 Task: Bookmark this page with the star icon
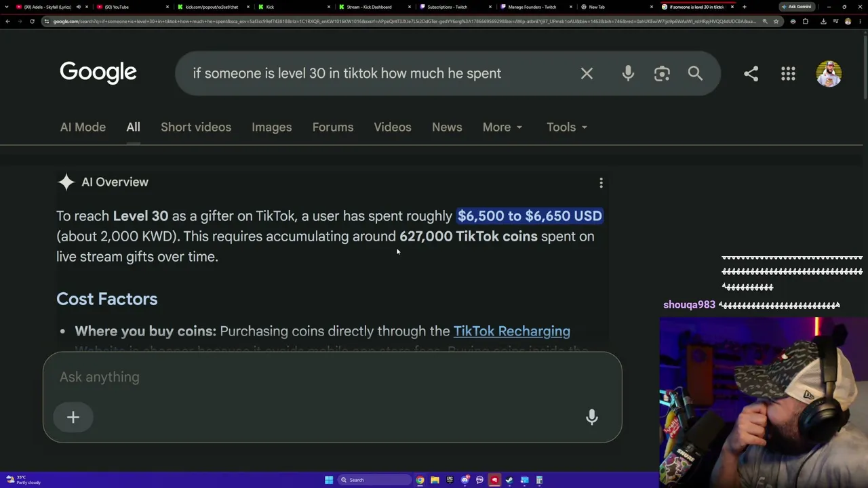776,21
